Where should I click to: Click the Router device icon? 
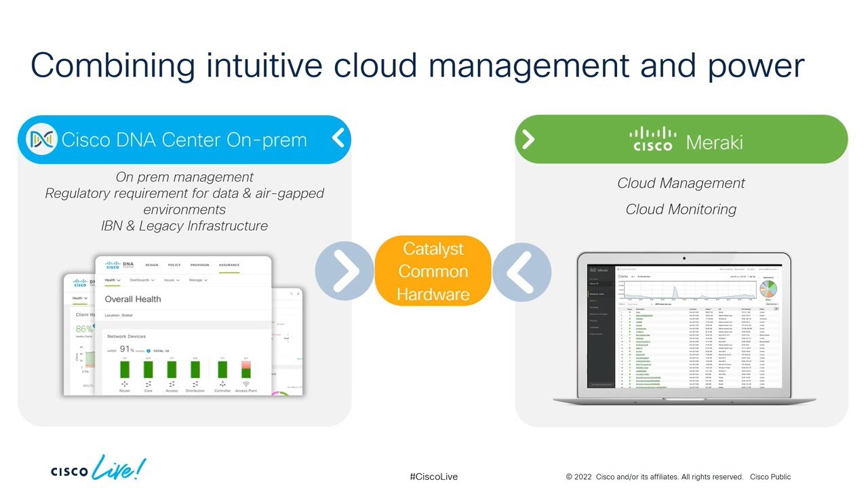(124, 384)
